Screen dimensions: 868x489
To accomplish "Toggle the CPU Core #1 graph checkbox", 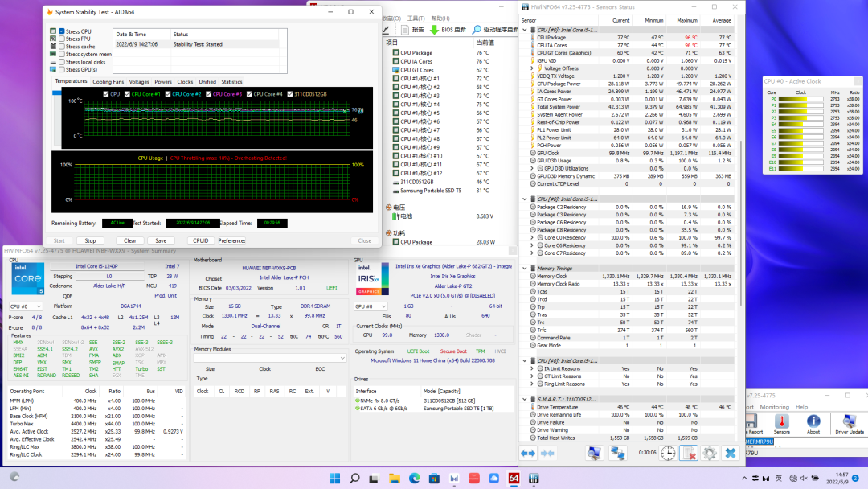I will tap(127, 94).
